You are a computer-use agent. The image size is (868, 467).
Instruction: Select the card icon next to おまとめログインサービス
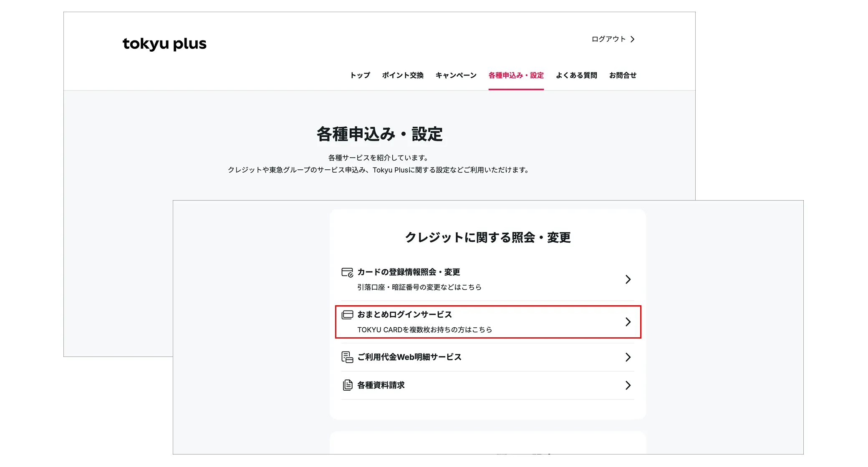point(347,315)
